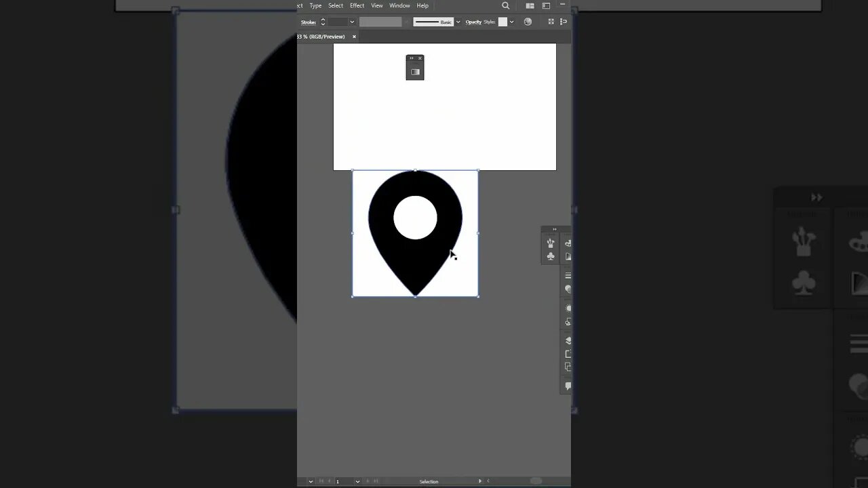The image size is (868, 488).
Task: Click the Recolor Artwork icon
Action: [x=528, y=22]
